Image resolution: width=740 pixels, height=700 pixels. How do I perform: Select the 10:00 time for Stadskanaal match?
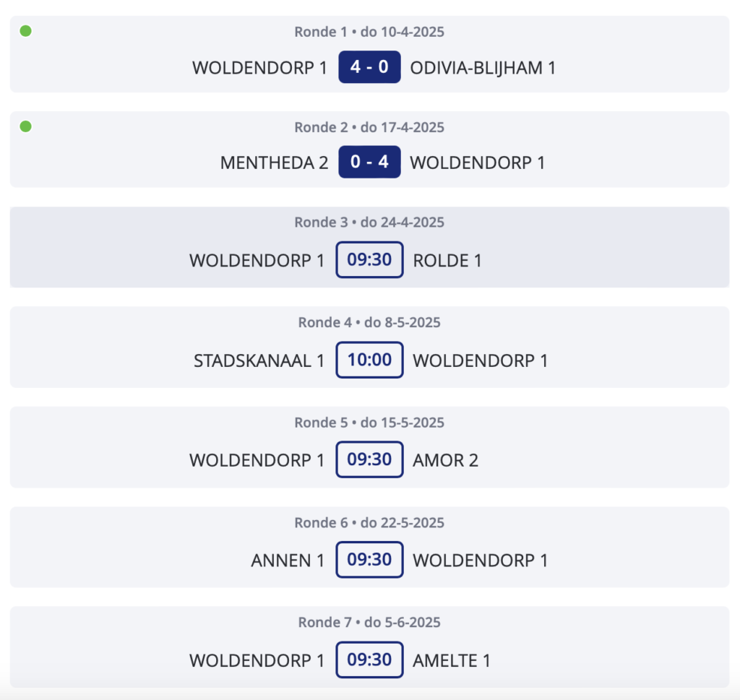369,360
